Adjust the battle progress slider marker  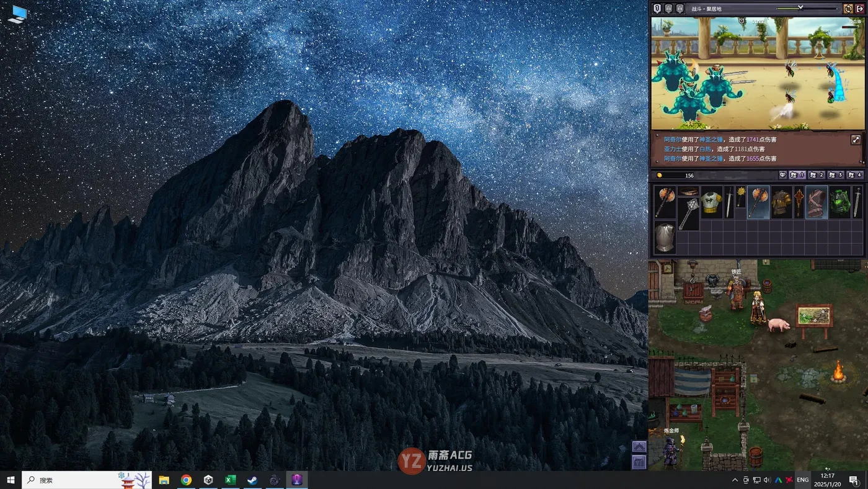[x=800, y=7]
